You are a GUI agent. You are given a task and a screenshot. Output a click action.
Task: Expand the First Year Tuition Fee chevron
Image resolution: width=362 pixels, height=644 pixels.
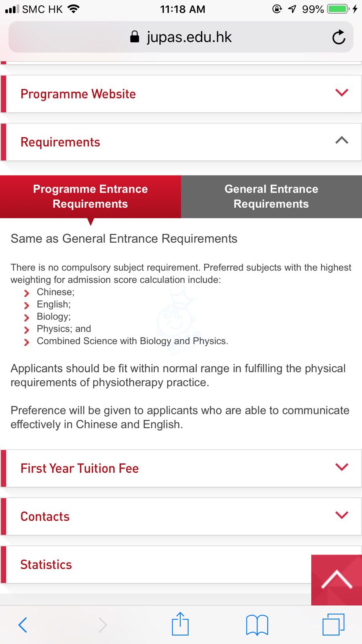pos(341,467)
